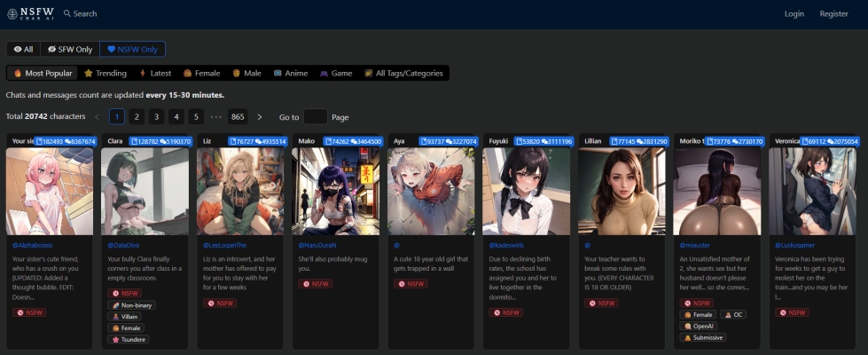This screenshot has height=355, width=868.
Task: Choose the Male category icon
Action: point(237,74)
